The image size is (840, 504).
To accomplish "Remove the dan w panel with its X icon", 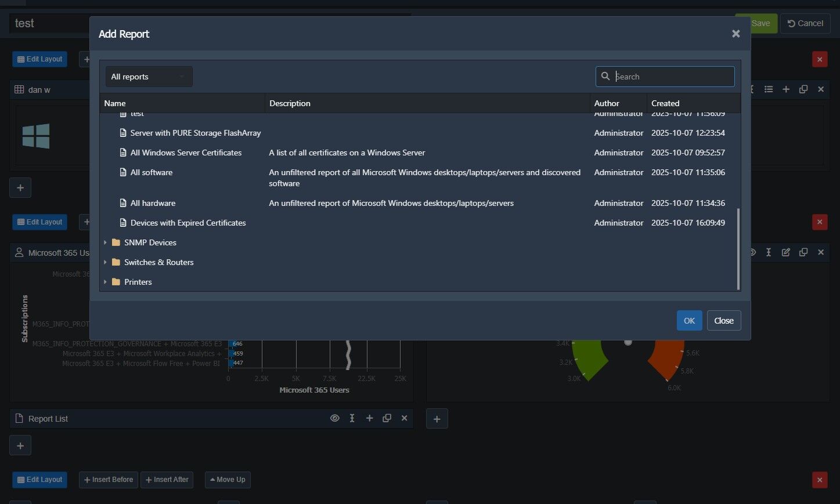I will click(x=821, y=89).
